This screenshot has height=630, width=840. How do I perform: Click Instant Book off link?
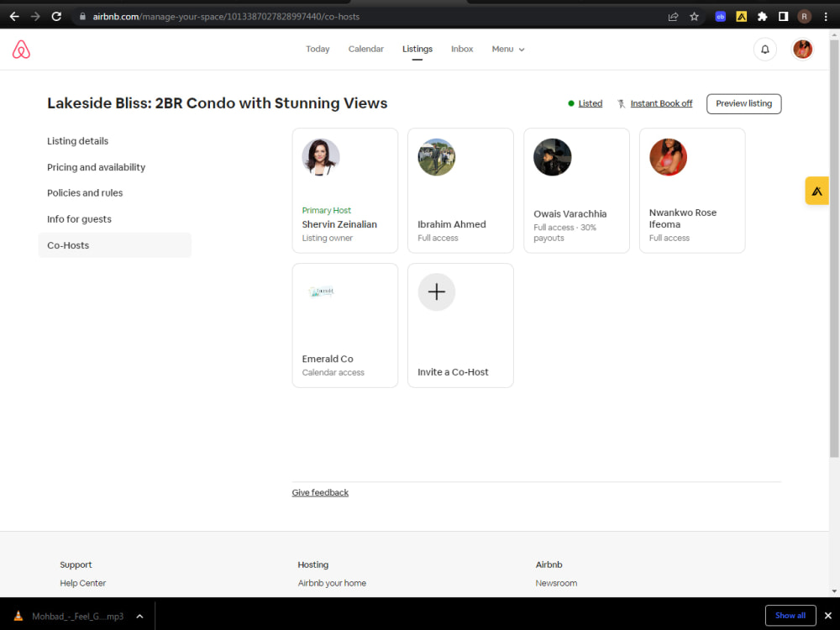[x=661, y=103]
